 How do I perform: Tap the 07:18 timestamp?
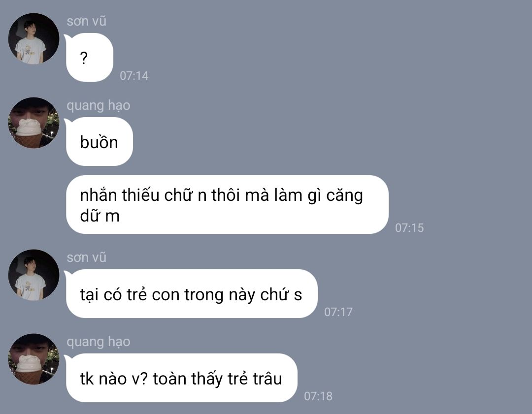pos(318,396)
